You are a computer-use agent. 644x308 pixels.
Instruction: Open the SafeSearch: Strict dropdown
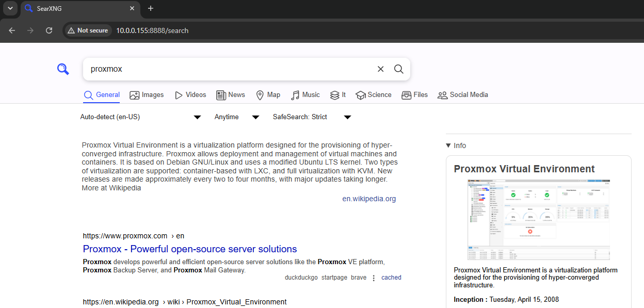(312, 117)
